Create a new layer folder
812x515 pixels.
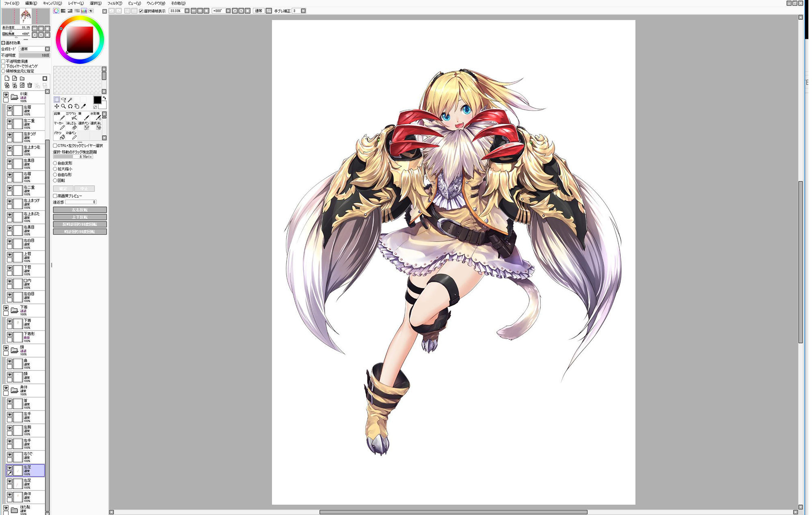click(x=22, y=78)
